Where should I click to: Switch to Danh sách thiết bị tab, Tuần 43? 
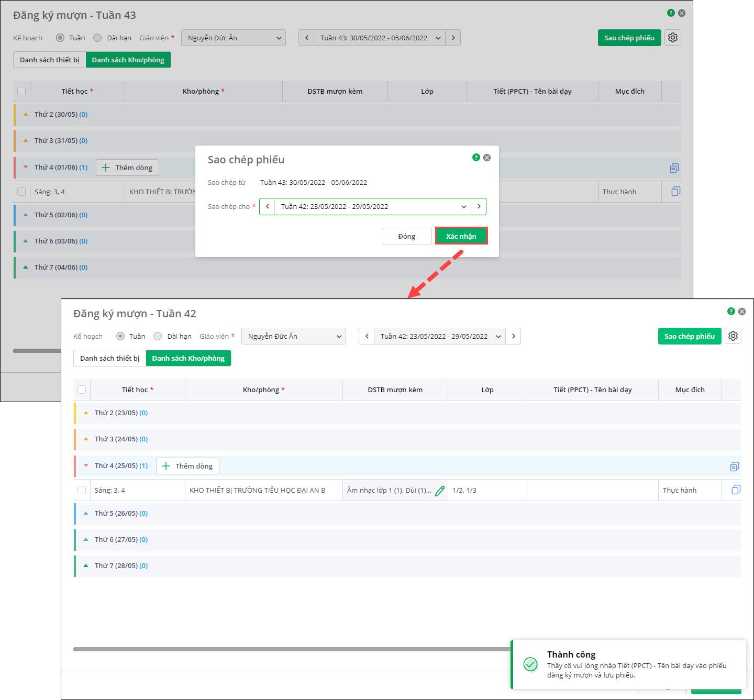point(50,60)
